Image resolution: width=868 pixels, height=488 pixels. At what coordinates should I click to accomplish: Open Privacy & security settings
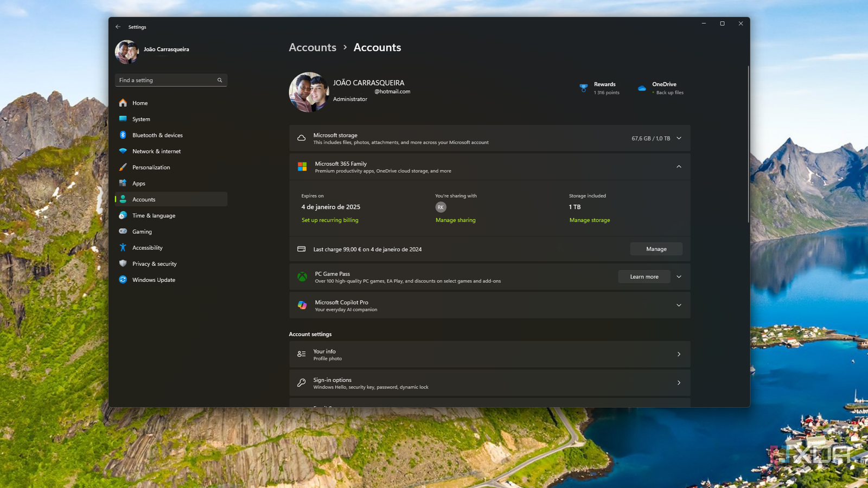(x=171, y=264)
